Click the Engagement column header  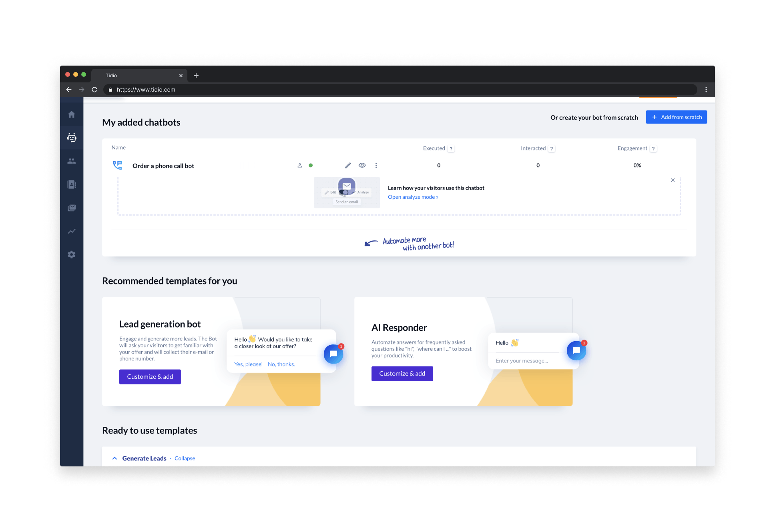pyautogui.click(x=632, y=148)
